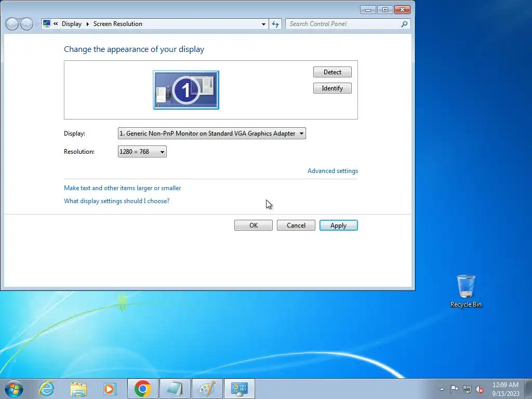Click the control panel icon in address bar

click(x=47, y=24)
